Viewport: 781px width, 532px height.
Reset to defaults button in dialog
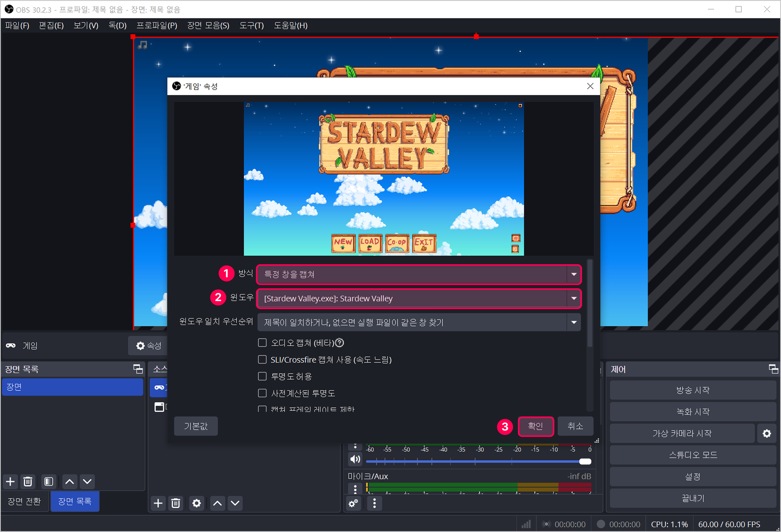[x=196, y=426]
